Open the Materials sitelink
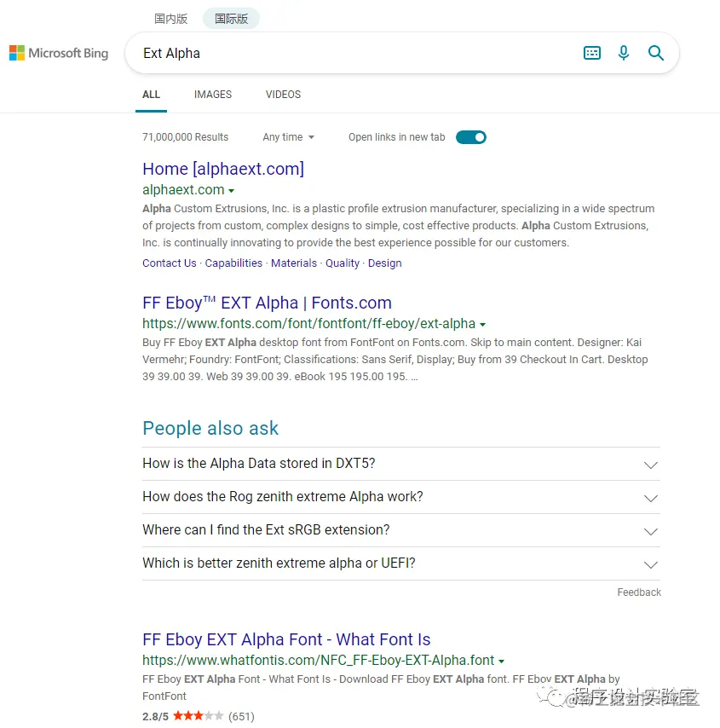720x728 pixels. (294, 263)
